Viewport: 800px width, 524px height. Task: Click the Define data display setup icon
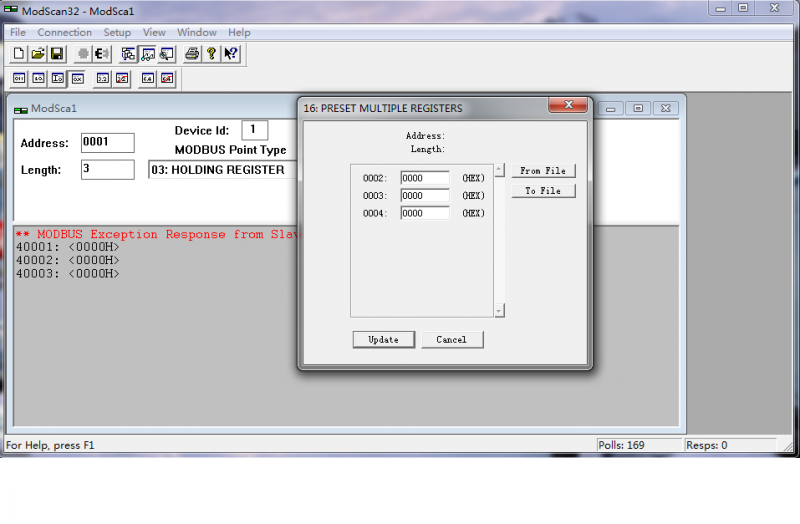[128, 54]
